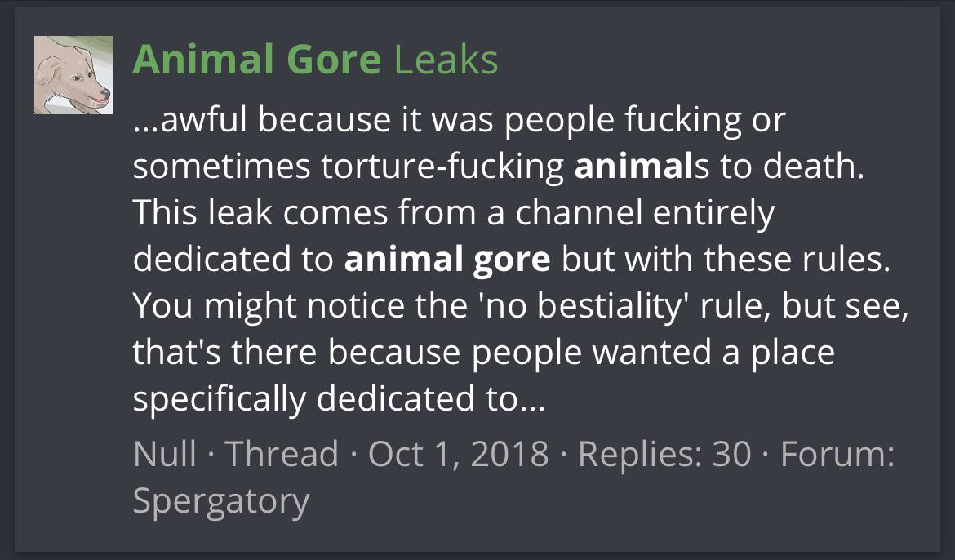This screenshot has height=560, width=955.
Task: Click the bold highlighted term in line four
Action: pyautogui.click(x=446, y=260)
